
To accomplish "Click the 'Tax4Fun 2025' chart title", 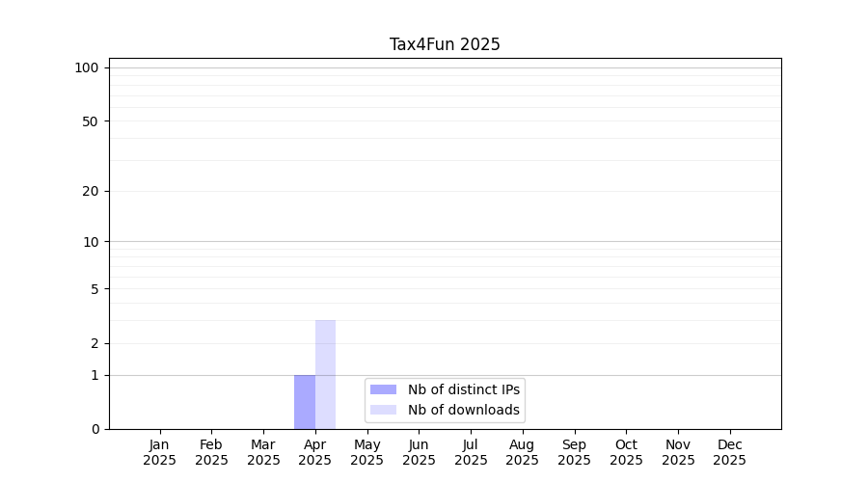I will (x=445, y=44).
